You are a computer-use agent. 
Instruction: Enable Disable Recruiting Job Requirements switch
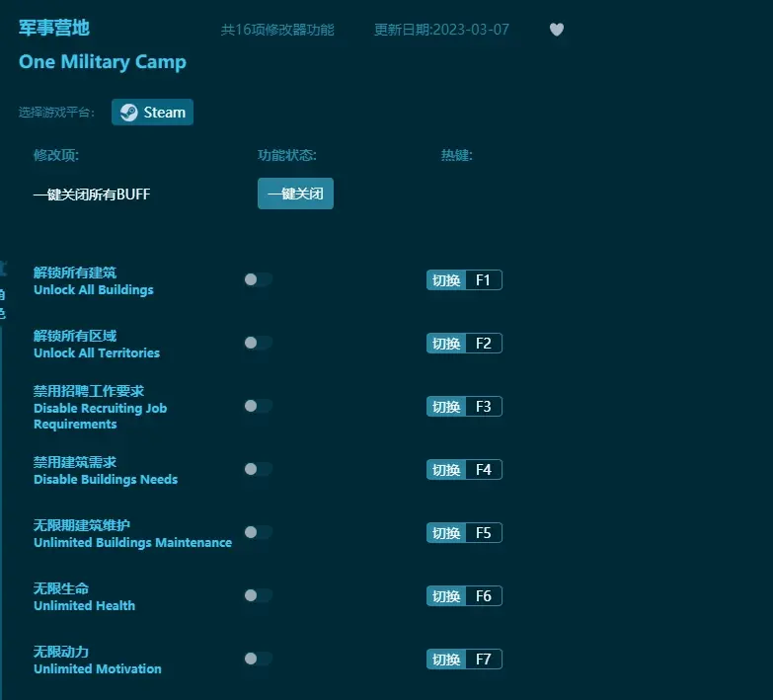(259, 406)
